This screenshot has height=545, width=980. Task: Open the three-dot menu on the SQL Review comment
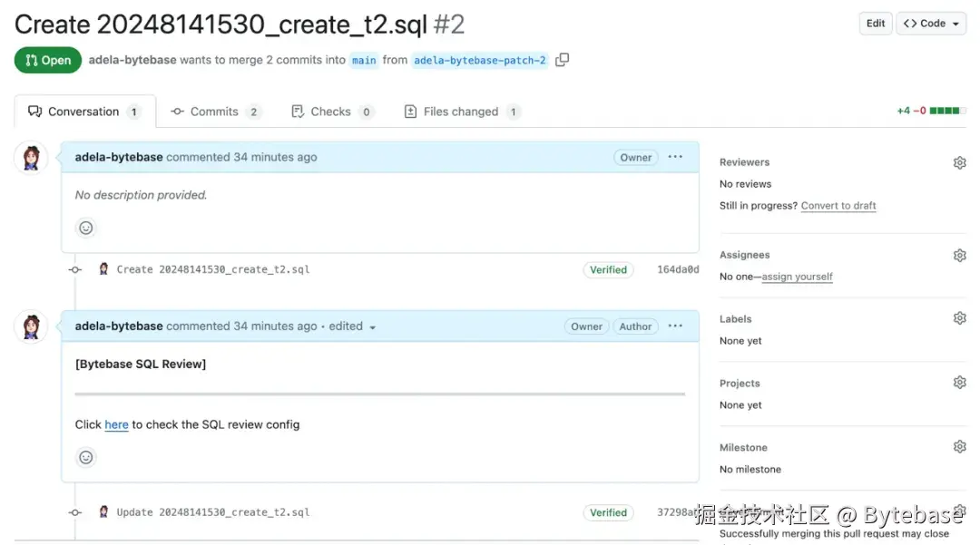[x=675, y=326]
